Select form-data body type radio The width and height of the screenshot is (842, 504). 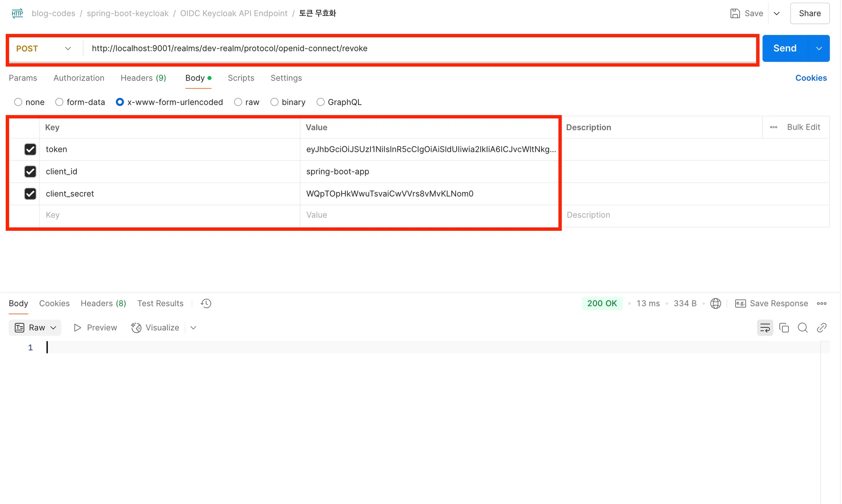coord(59,102)
